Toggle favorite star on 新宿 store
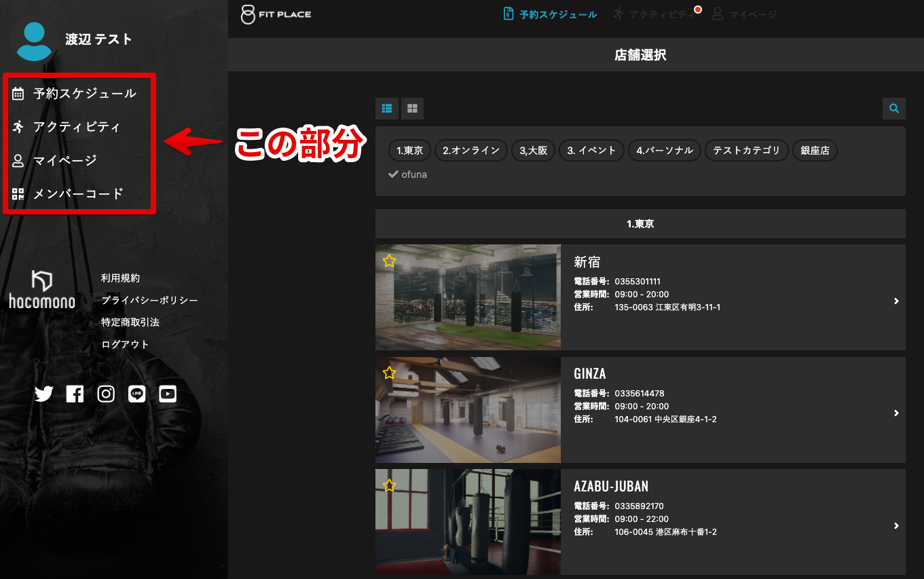This screenshot has width=924, height=579. pyautogui.click(x=389, y=261)
